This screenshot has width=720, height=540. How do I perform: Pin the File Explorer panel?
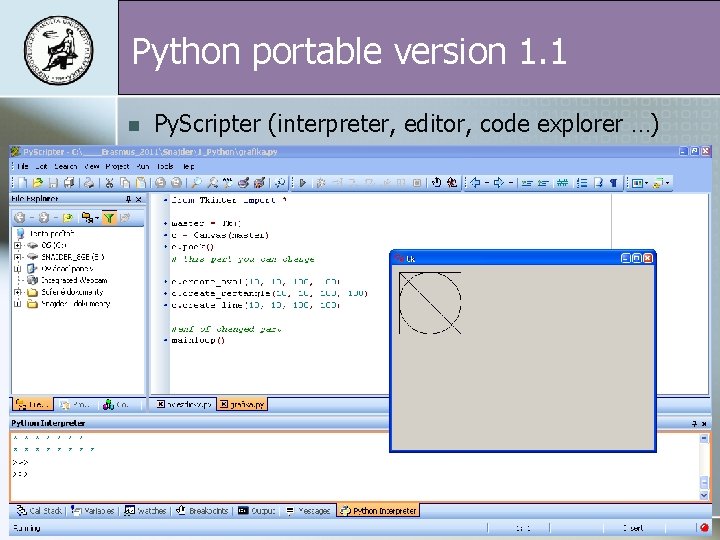click(x=129, y=199)
